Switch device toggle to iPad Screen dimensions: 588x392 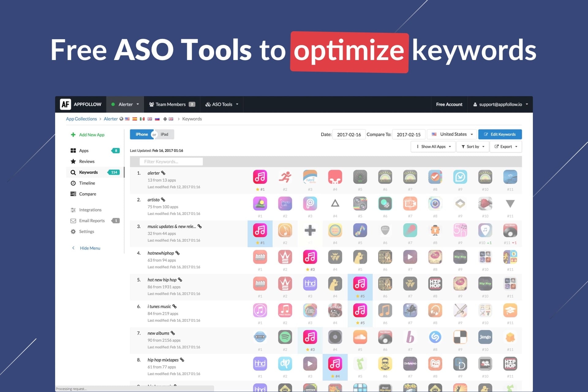[x=164, y=134]
